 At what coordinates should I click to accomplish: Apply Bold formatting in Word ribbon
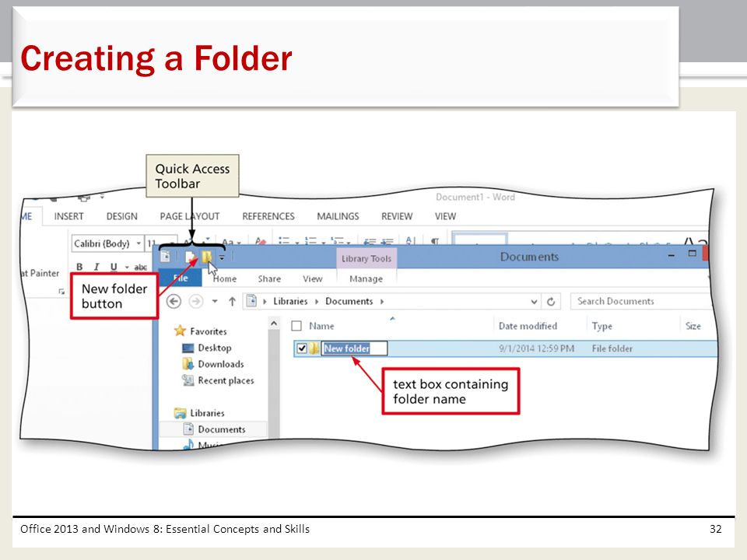[79, 267]
